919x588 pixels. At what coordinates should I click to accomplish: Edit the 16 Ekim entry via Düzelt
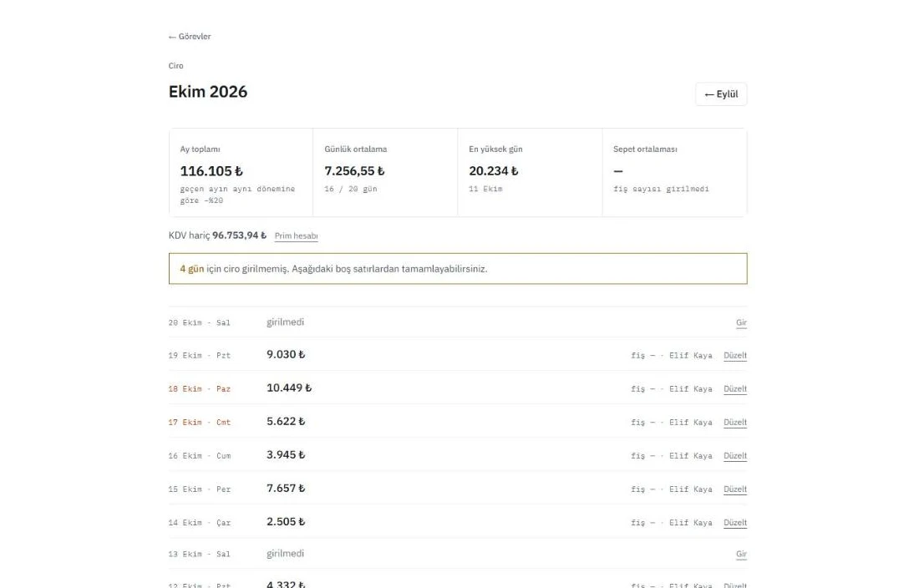tap(735, 456)
